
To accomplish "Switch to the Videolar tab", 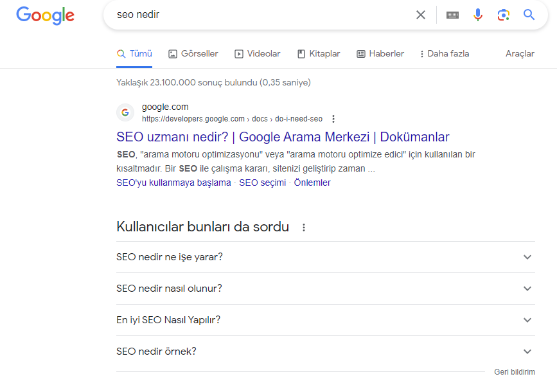I will click(x=258, y=54).
